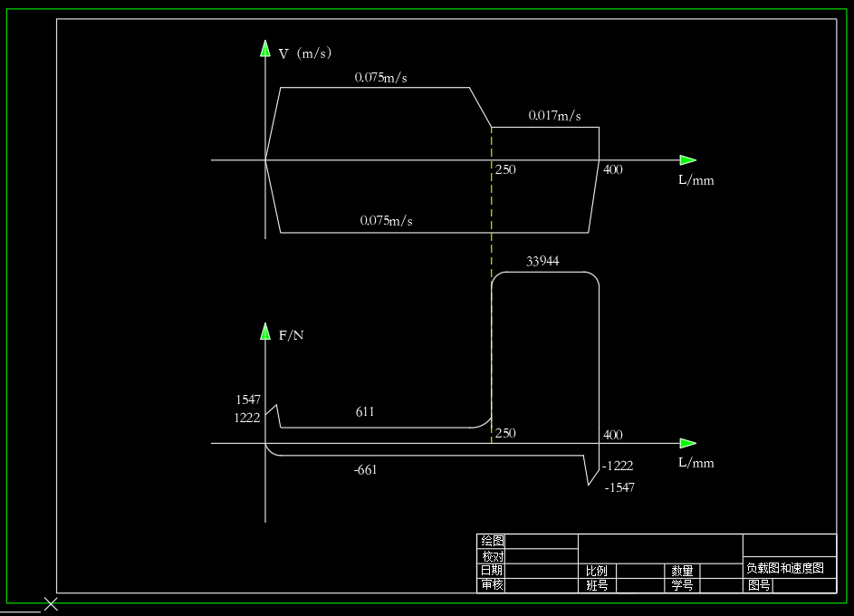Click the 绘图 cell in the title block

(x=493, y=542)
